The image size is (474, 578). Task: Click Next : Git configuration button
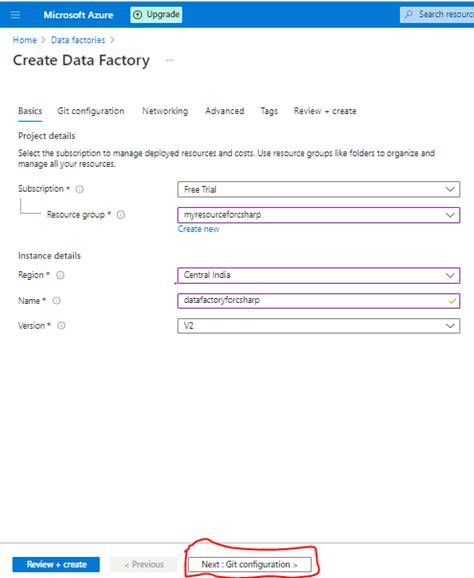[x=250, y=564]
